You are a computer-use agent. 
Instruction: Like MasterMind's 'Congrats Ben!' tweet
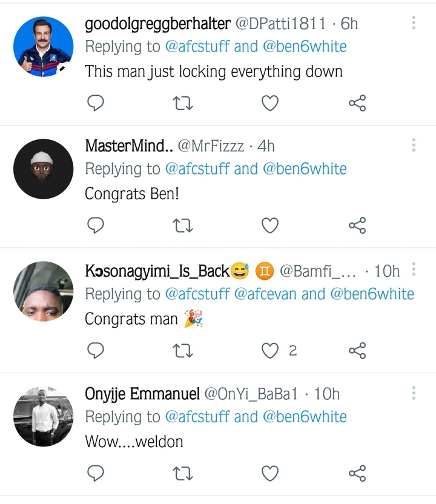click(269, 226)
